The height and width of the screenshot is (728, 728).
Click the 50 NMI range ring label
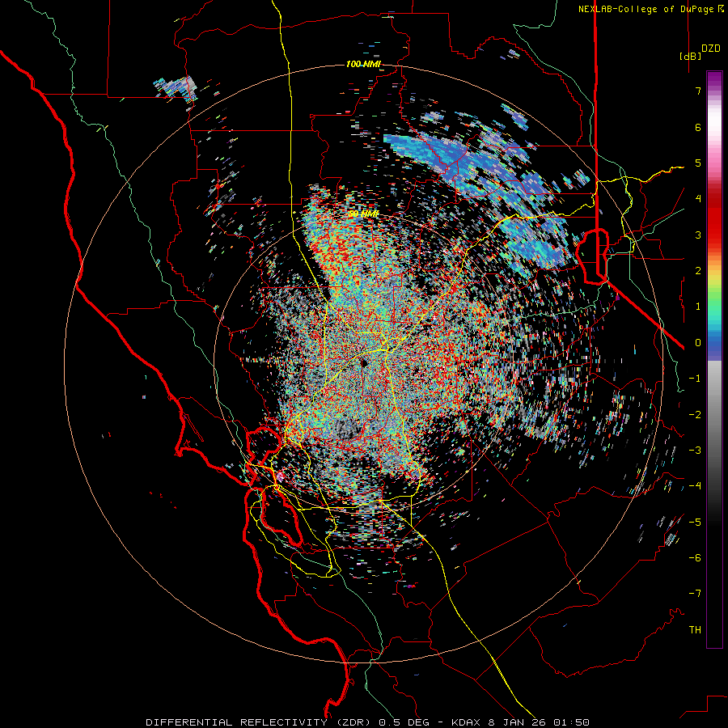click(x=363, y=214)
